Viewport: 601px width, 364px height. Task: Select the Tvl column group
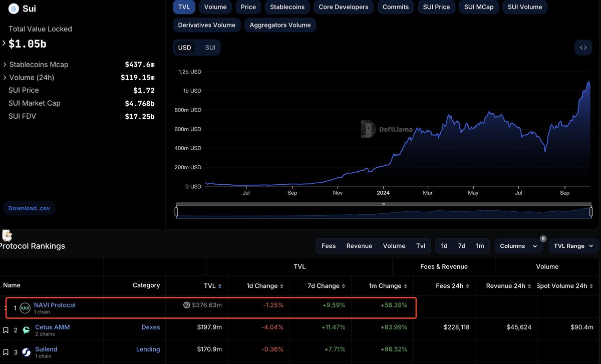pyautogui.click(x=421, y=246)
